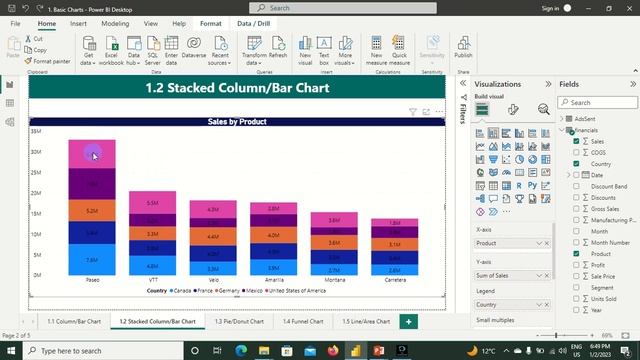Click Sign in at the top

(x=550, y=9)
